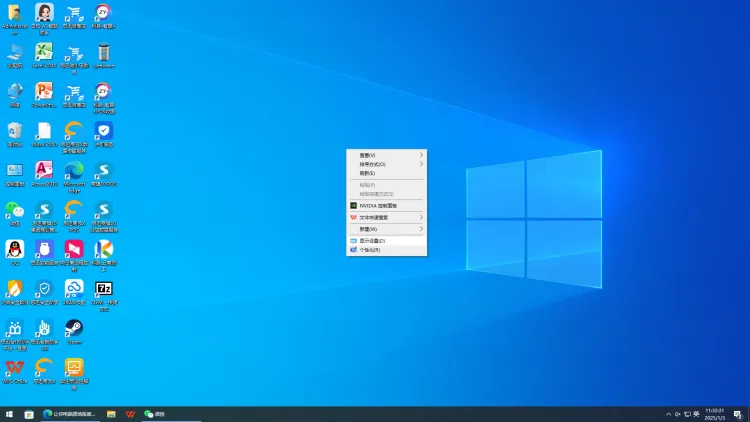Open the Administrator folder icon on desktop
This screenshot has height=422, width=750.
[x=15, y=19]
